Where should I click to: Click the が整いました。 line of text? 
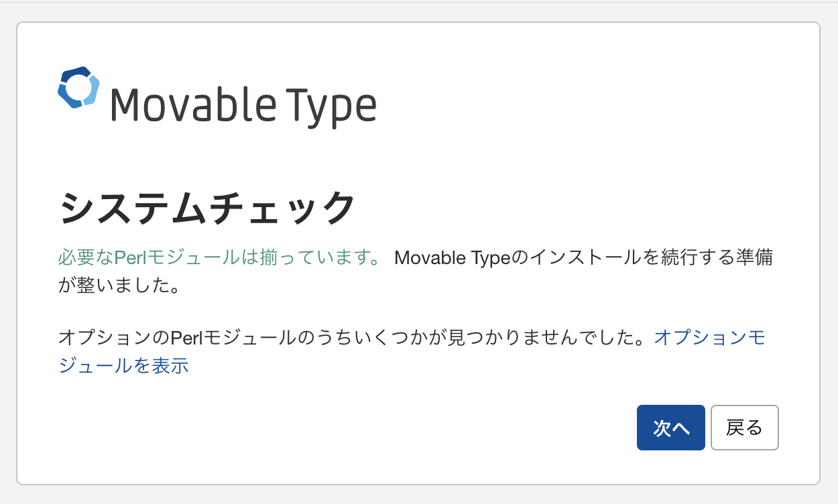pos(121,286)
